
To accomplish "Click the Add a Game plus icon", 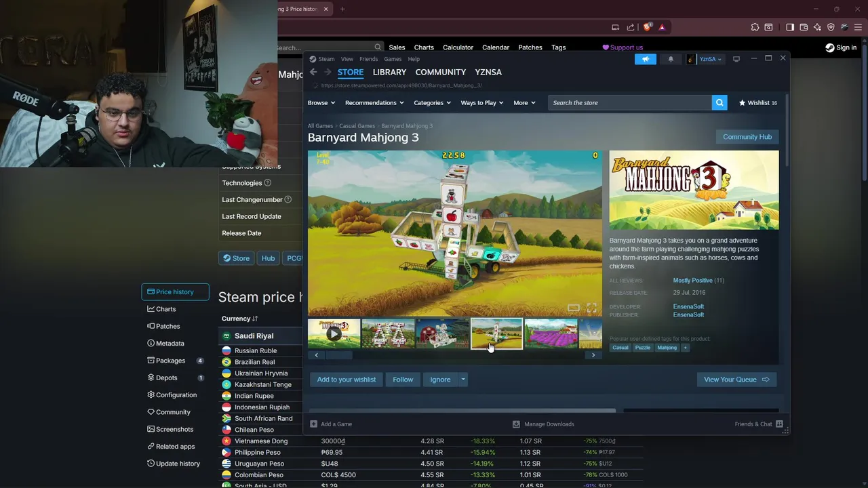I will 313,424.
